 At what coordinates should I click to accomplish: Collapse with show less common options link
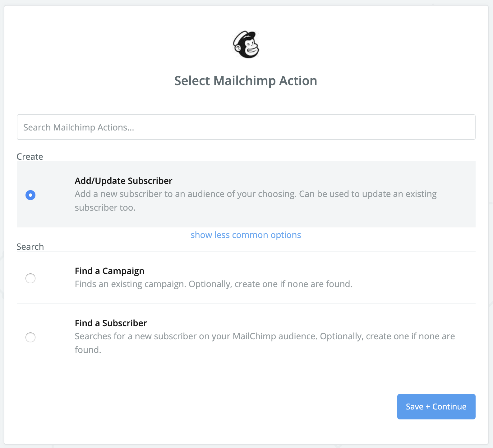[x=246, y=235]
